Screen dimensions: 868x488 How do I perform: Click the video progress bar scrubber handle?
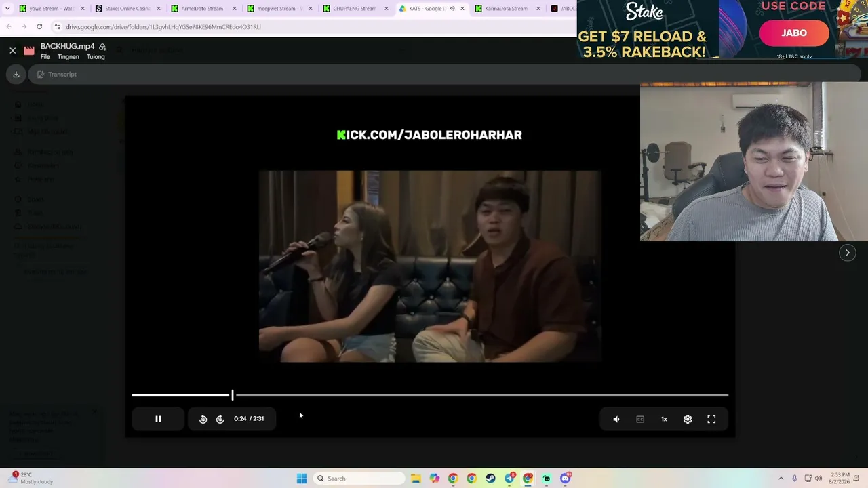232,394
